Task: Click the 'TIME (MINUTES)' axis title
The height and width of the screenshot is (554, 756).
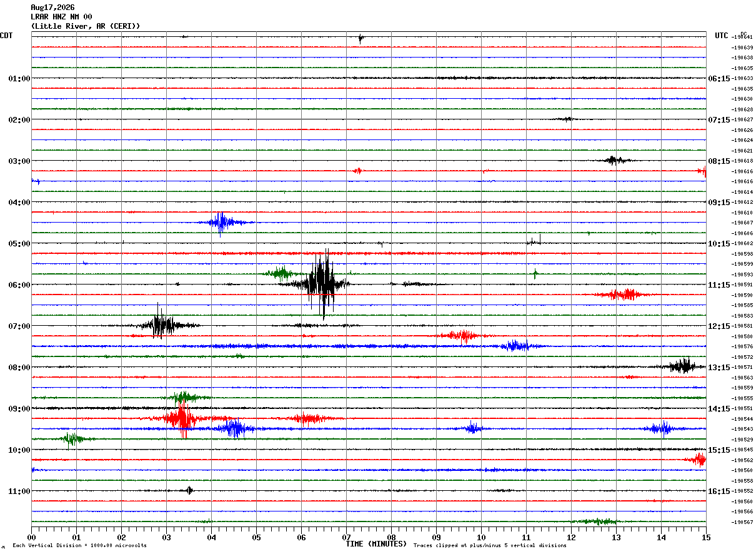Action: [376, 544]
